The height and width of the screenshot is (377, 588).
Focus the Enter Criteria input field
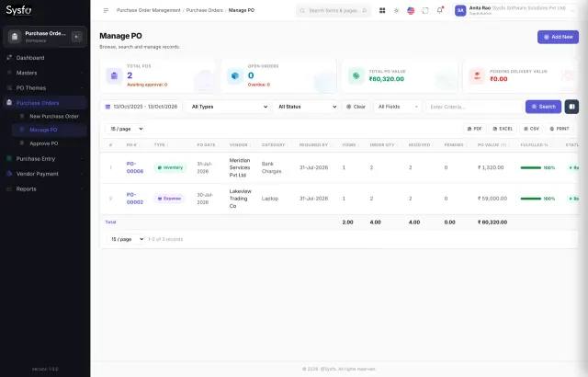(x=474, y=107)
